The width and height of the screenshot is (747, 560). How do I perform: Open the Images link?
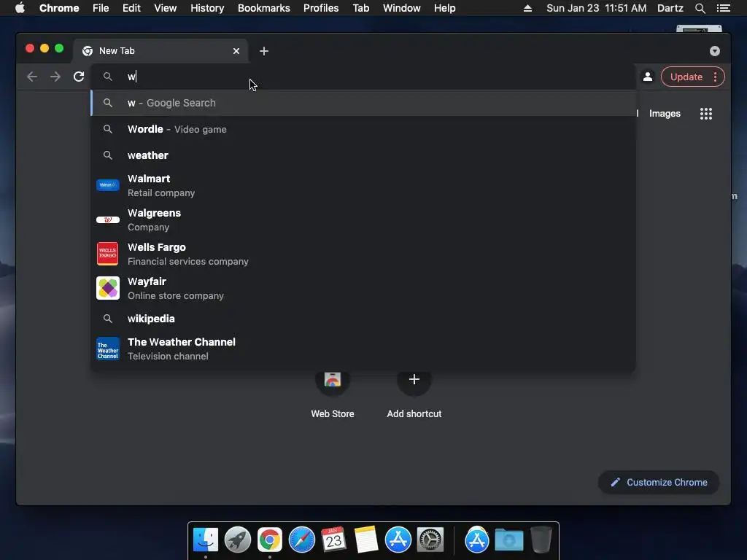[665, 114]
